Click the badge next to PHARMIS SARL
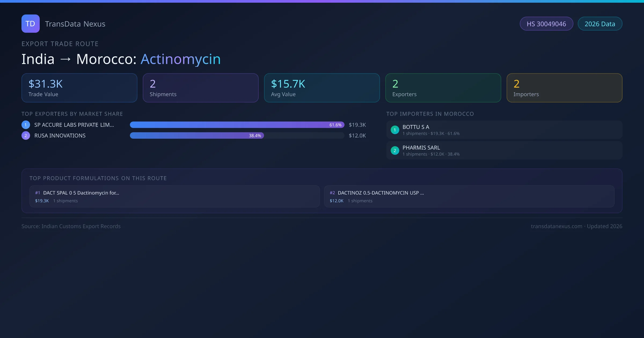 tap(395, 150)
